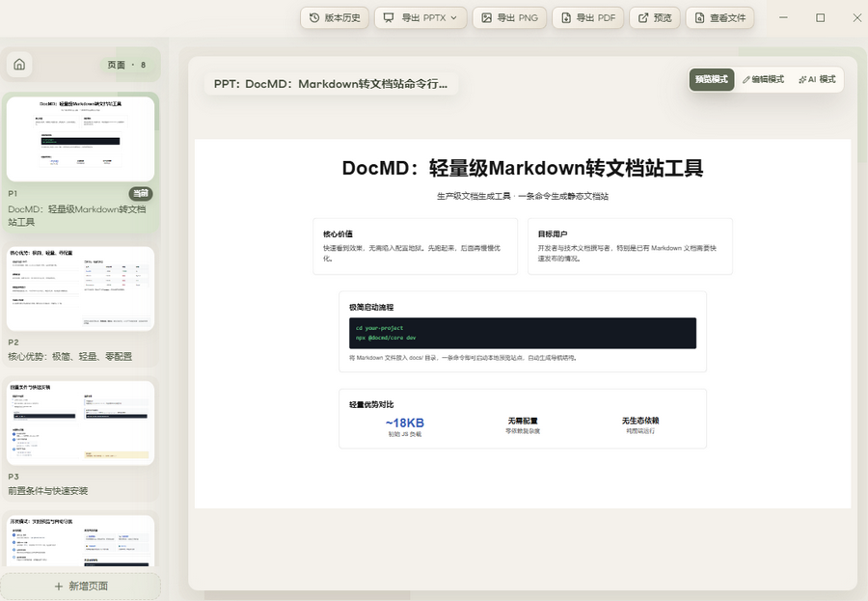This screenshot has width=868, height=601.
Task: Click the view-file document icon
Action: click(700, 17)
